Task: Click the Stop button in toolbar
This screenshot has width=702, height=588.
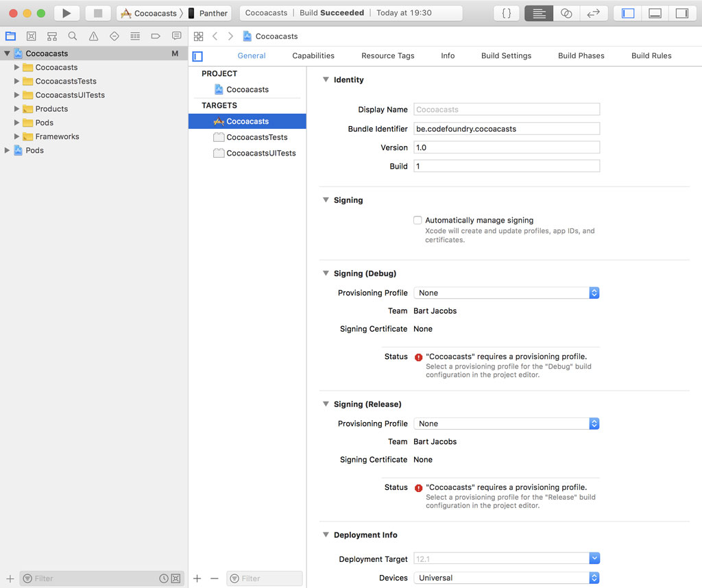Action: [x=98, y=13]
